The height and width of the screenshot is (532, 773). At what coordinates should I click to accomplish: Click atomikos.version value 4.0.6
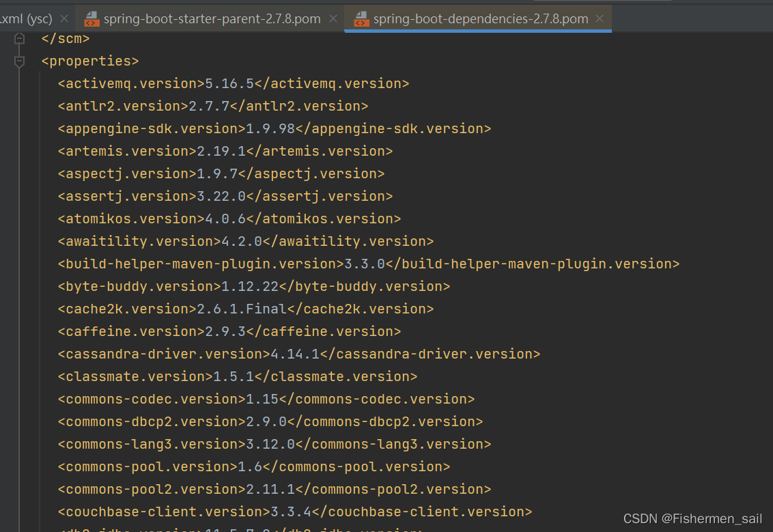coord(225,219)
